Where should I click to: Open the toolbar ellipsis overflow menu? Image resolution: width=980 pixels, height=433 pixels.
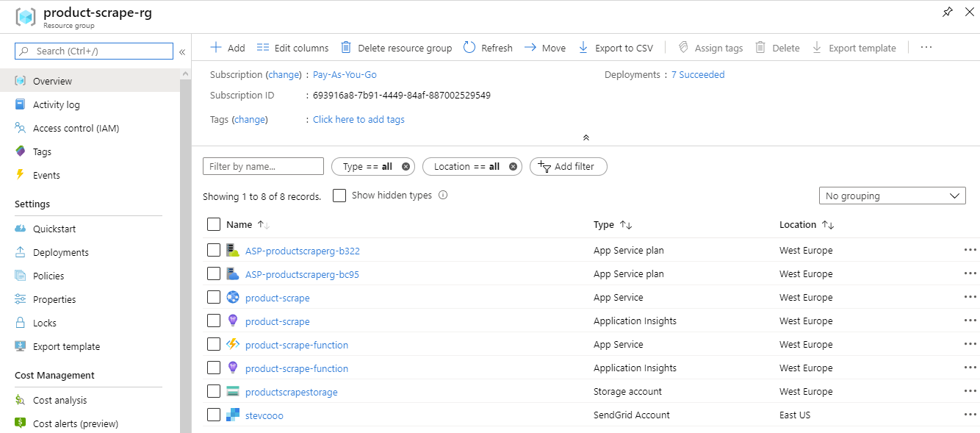(926, 48)
